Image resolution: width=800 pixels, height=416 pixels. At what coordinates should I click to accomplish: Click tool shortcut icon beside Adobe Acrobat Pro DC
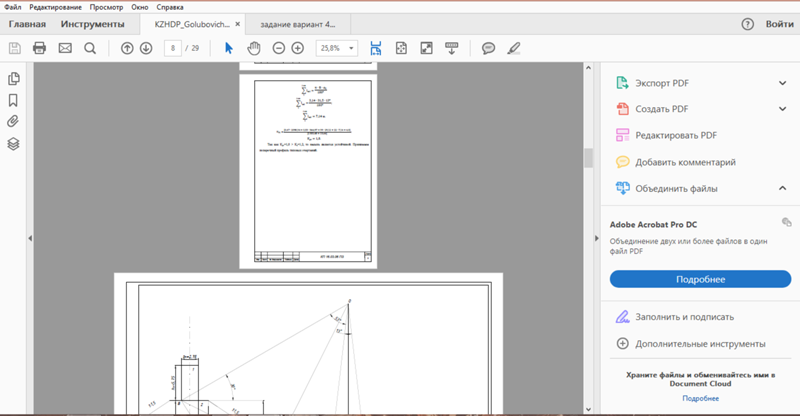(786, 222)
